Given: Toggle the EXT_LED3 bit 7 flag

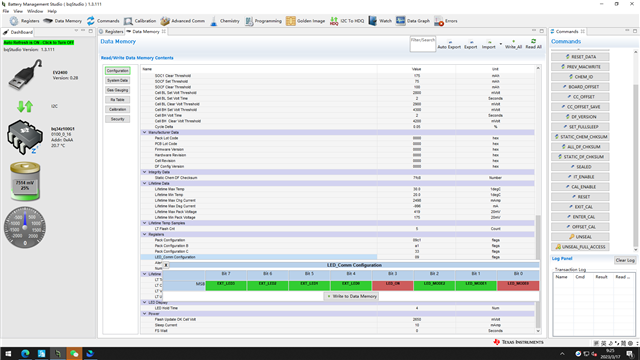Looking at the screenshot, I should [x=226, y=285].
